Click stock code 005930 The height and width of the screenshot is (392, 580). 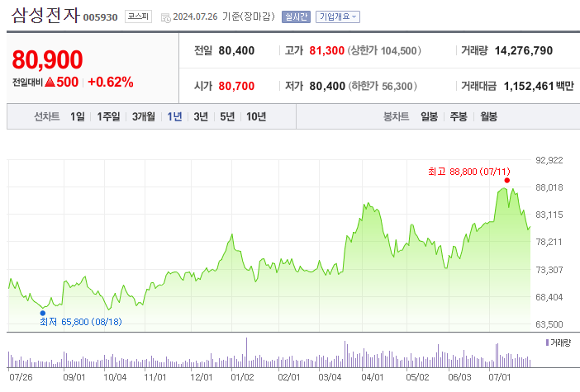coord(100,17)
